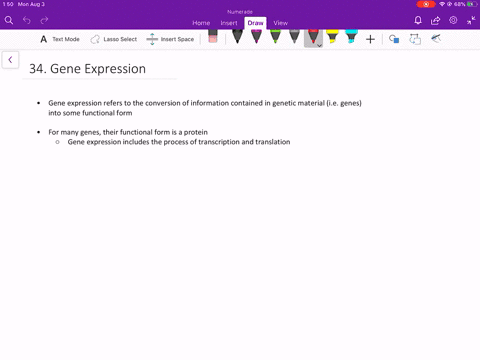Tap the Wi-Fi status icon
The image size is (480, 360).
tap(442, 4)
